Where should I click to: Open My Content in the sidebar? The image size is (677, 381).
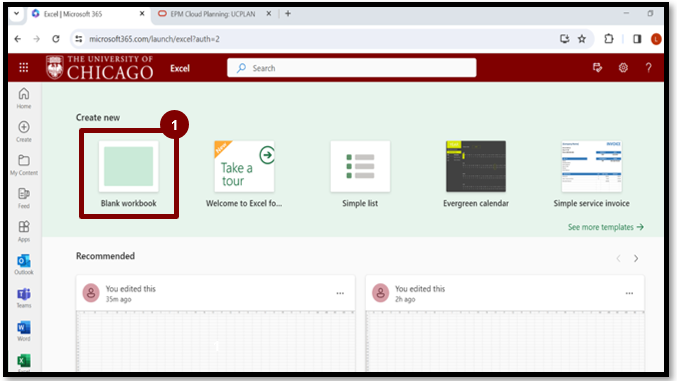point(24,165)
